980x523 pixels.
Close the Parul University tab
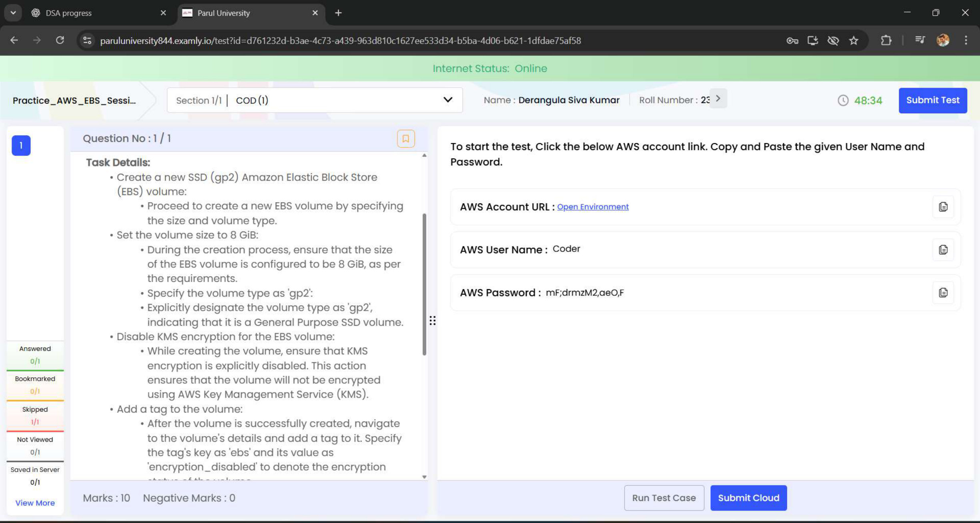(315, 13)
